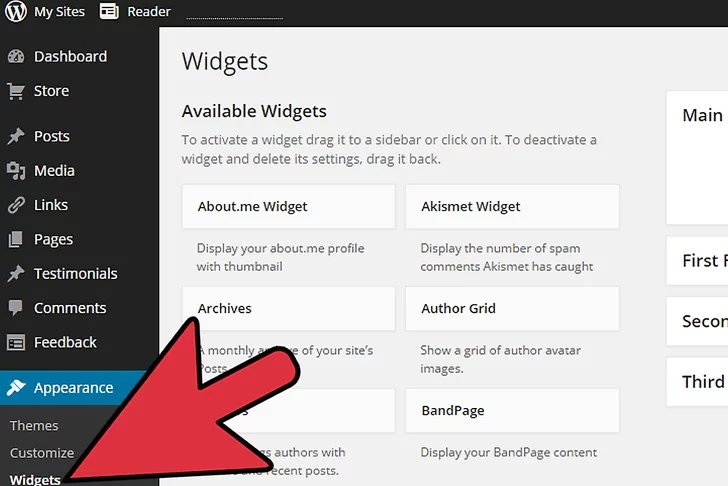Screen dimensions: 728x486
Task: Click the Media icon in sidebar
Action: pos(16,171)
